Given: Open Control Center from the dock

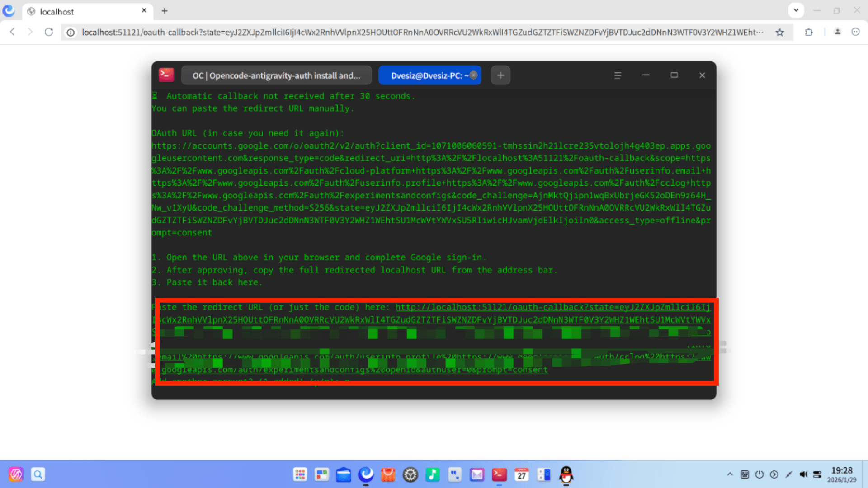Looking at the screenshot, I should pos(410,474).
